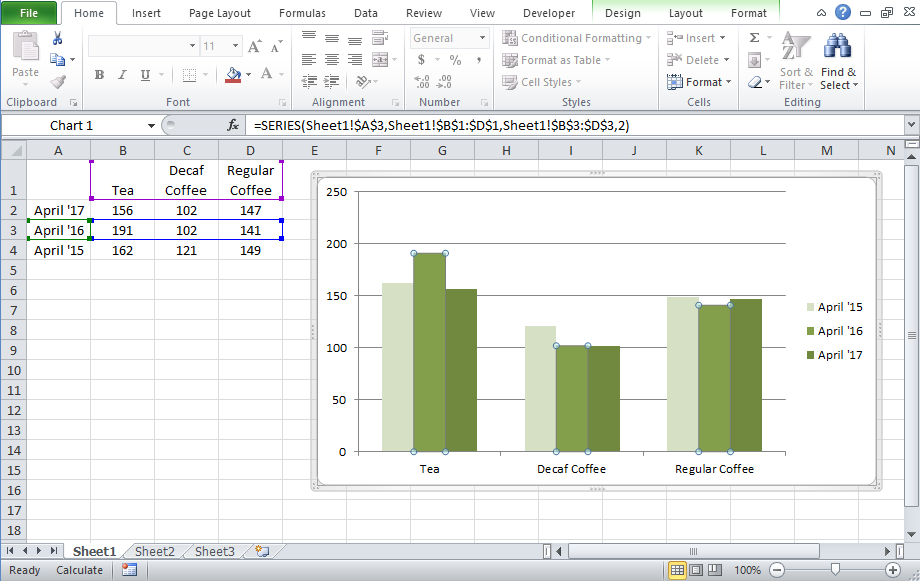Toggle Bold formatting
The height and width of the screenshot is (581, 920).
click(x=99, y=75)
